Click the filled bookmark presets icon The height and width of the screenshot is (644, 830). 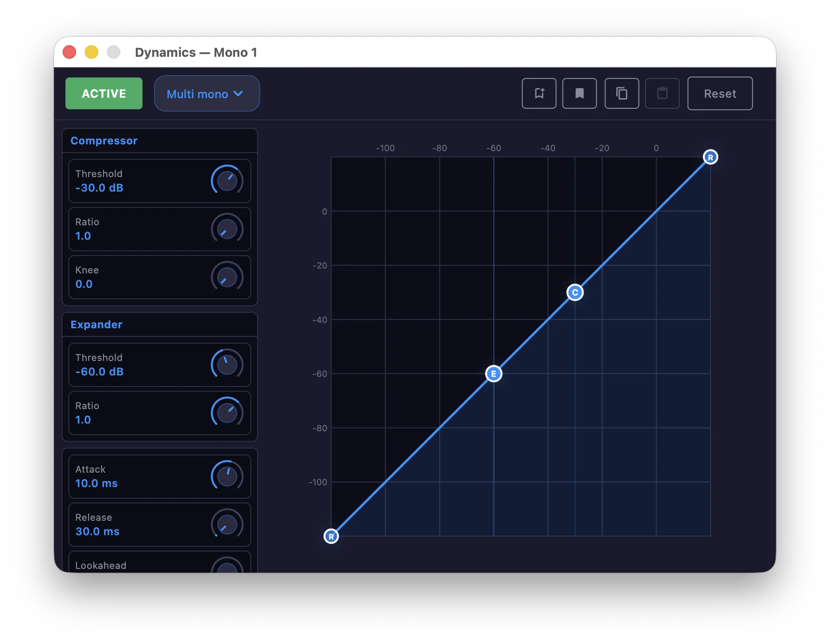tap(580, 93)
